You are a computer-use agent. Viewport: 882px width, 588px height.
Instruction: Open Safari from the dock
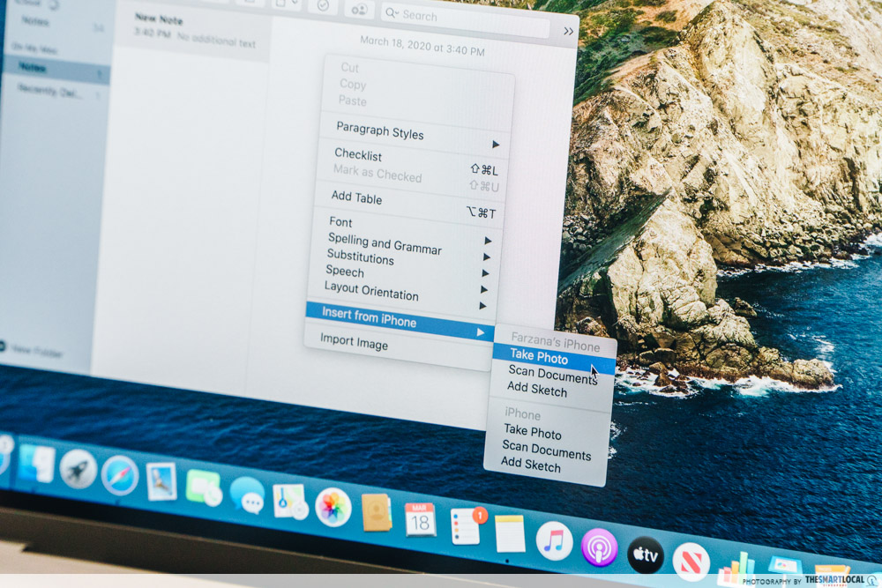point(119,475)
